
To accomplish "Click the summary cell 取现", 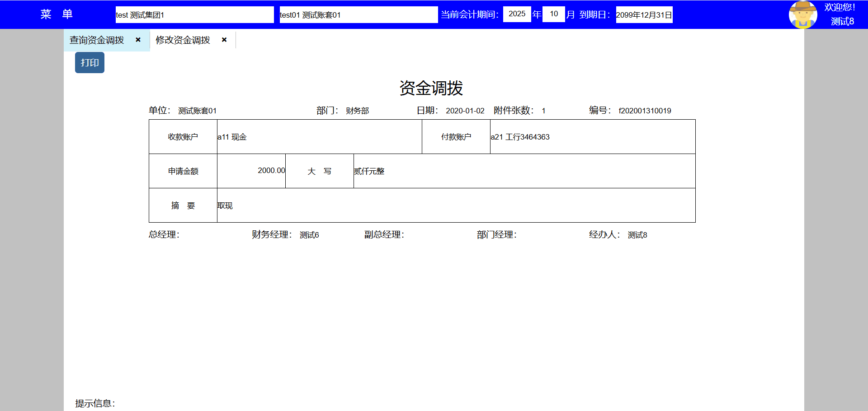I will click(225, 205).
